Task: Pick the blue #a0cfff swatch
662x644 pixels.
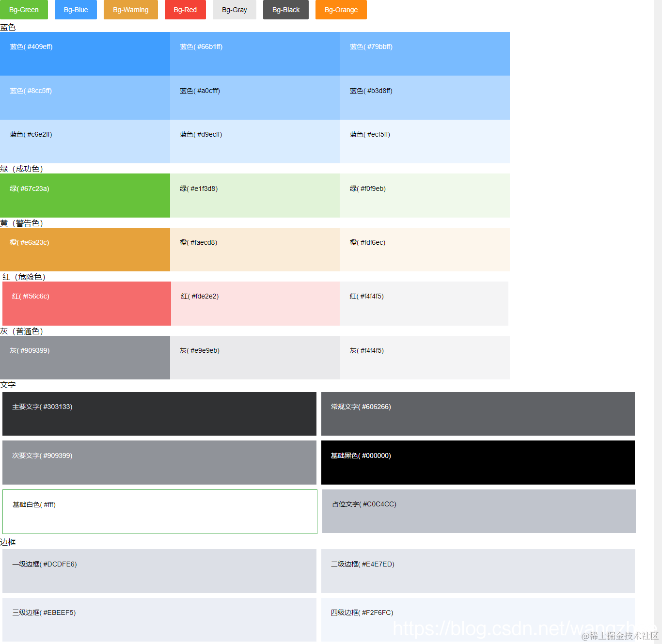Action: (255, 97)
